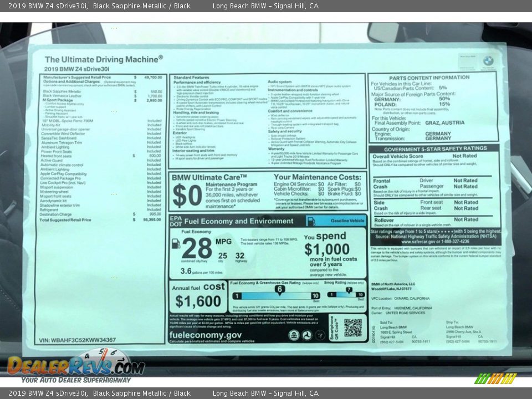
Task: Click the EPA seal icon near fueleconomy.gov
Action: coord(294,335)
